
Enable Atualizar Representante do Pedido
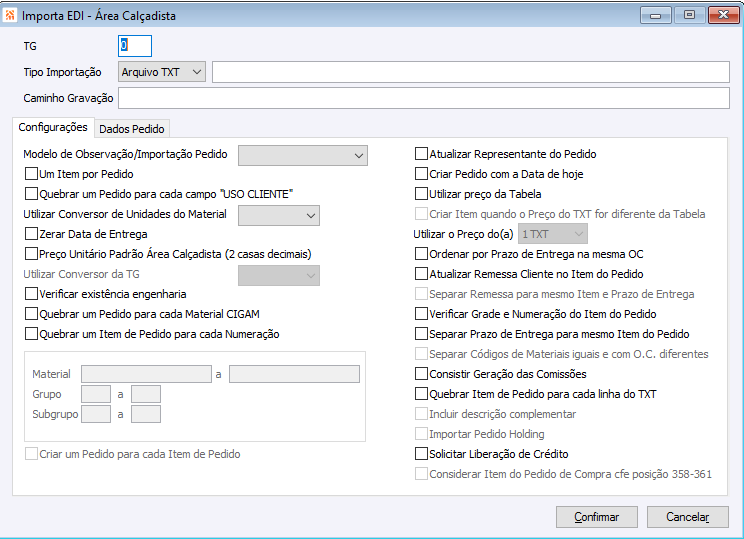pos(421,154)
